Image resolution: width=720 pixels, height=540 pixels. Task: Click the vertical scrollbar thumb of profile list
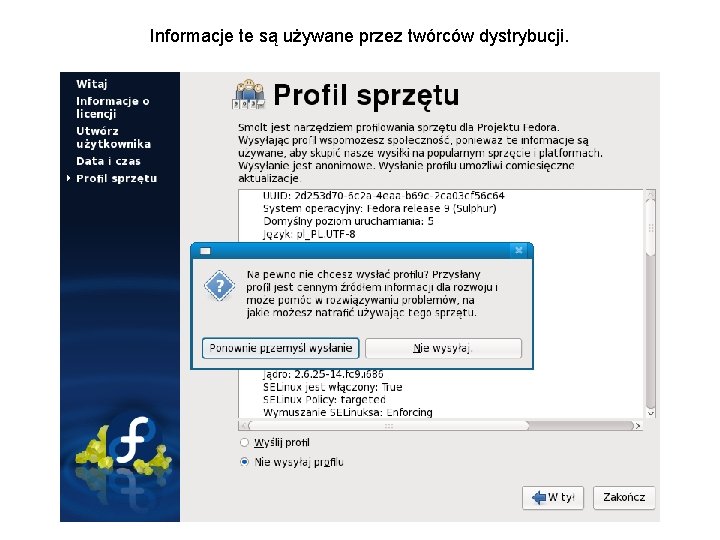650,226
